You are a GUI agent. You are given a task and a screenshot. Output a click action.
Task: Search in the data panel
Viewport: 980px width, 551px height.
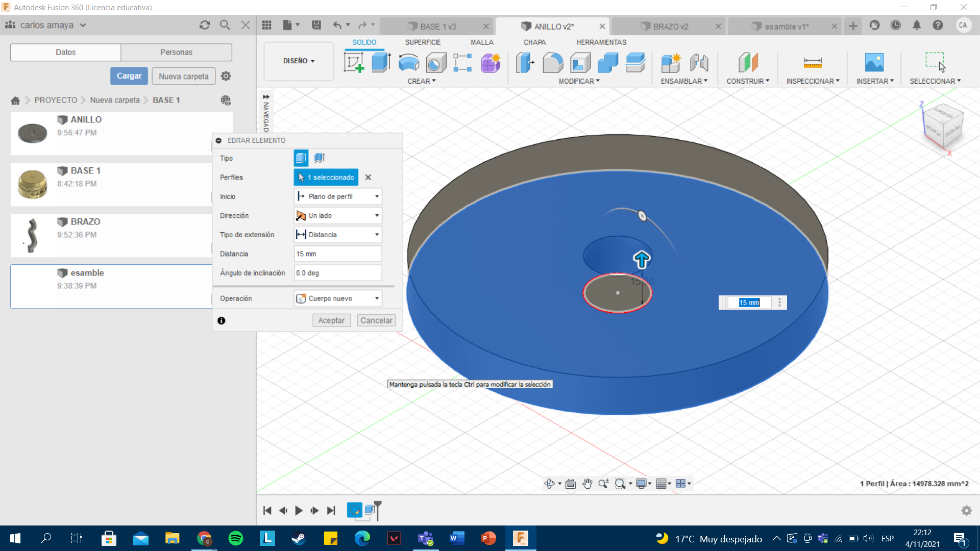pos(225,25)
